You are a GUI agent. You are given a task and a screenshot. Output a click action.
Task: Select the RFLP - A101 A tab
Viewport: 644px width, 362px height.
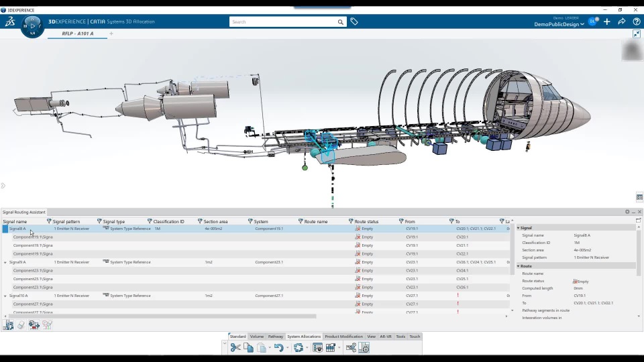pyautogui.click(x=78, y=34)
